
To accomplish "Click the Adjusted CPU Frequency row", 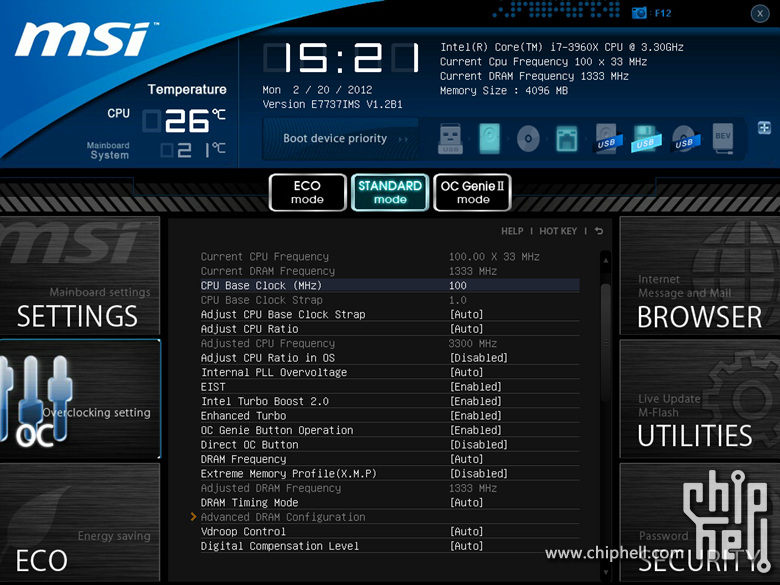I will point(390,343).
